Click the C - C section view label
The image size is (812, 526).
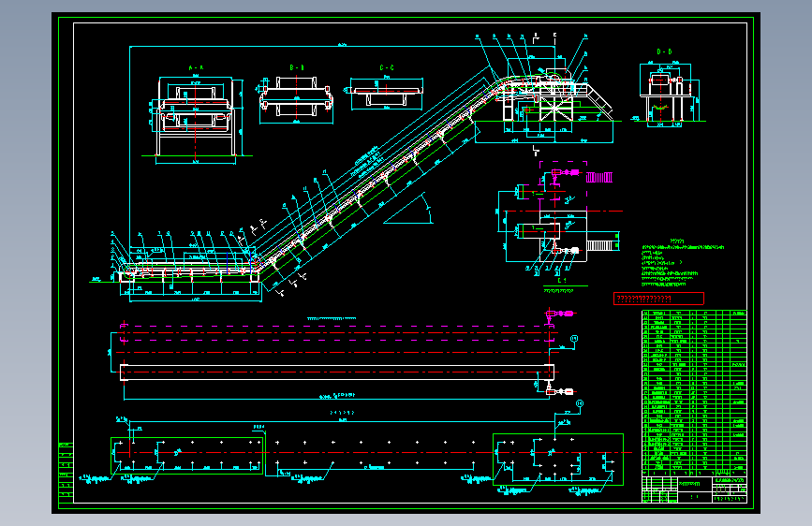[x=386, y=67]
